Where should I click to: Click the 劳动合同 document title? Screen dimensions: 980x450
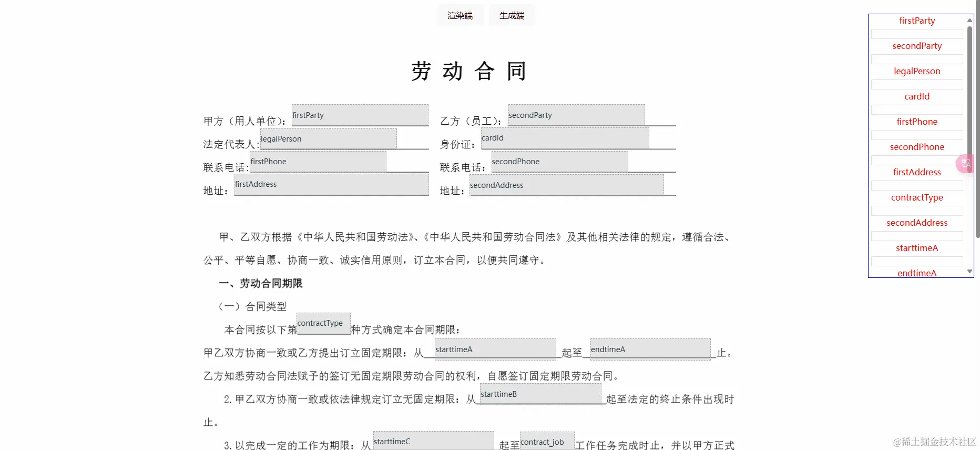[468, 71]
